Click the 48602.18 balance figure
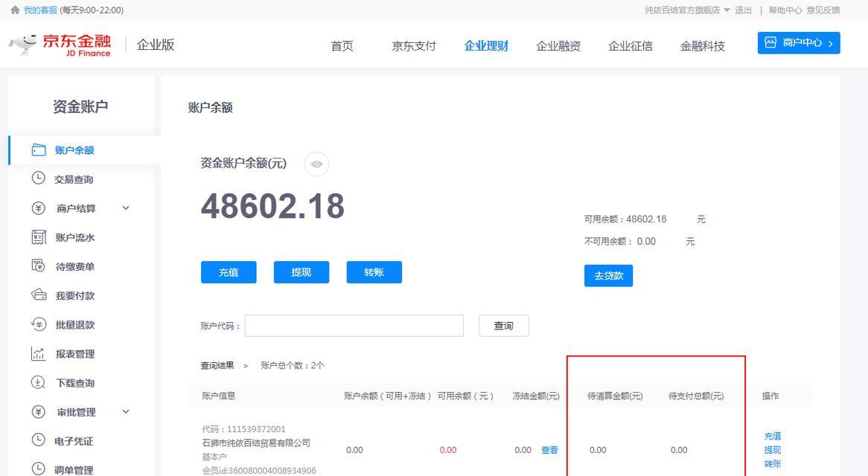 click(x=272, y=206)
